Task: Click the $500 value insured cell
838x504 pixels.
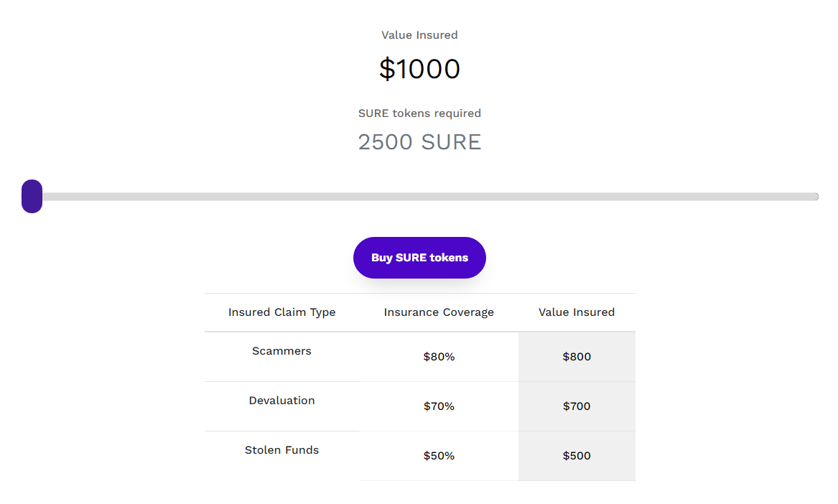Action: (x=577, y=456)
